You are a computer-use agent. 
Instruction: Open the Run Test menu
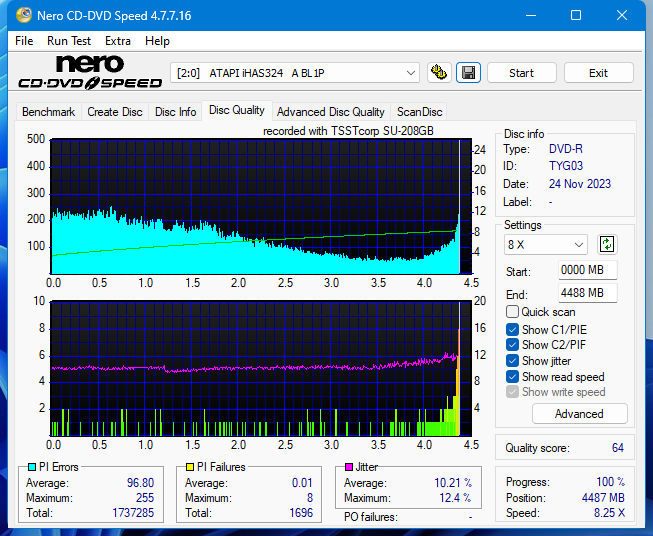[69, 41]
